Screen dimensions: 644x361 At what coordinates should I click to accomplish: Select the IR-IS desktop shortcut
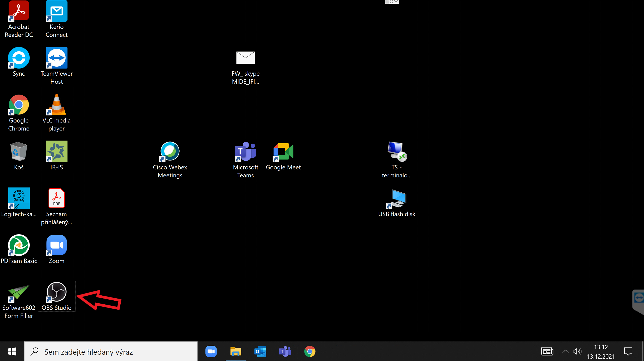coord(57,156)
